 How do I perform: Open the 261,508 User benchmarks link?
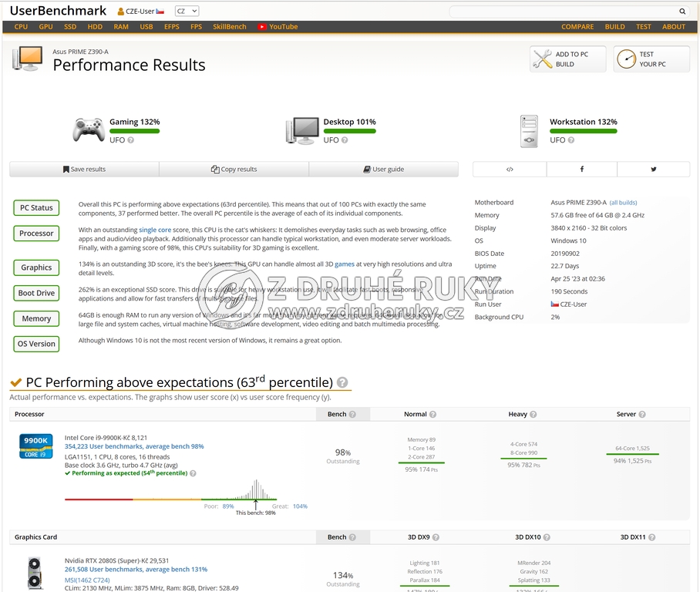[x=136, y=570]
